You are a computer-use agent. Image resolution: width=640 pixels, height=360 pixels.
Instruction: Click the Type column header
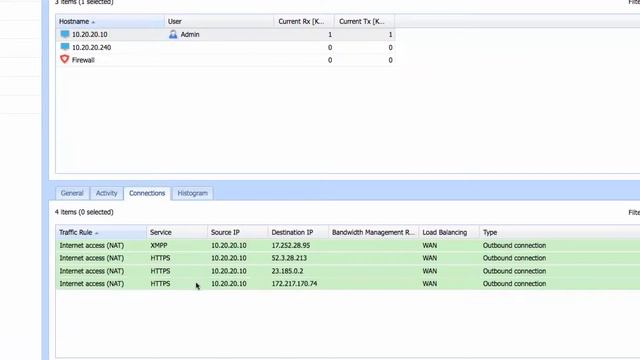click(560, 232)
